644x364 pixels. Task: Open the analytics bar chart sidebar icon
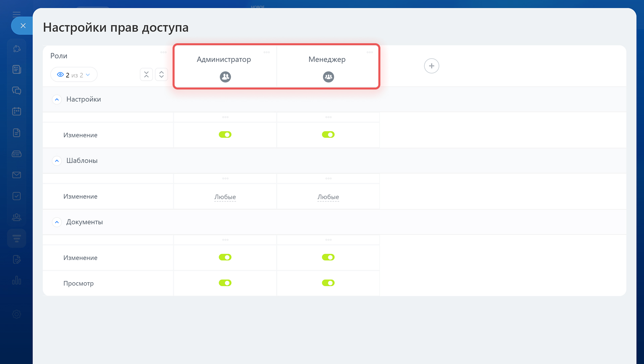click(x=16, y=281)
